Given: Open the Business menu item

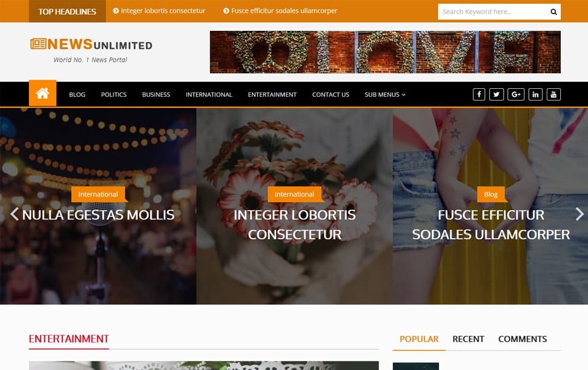Looking at the screenshot, I should (x=156, y=94).
